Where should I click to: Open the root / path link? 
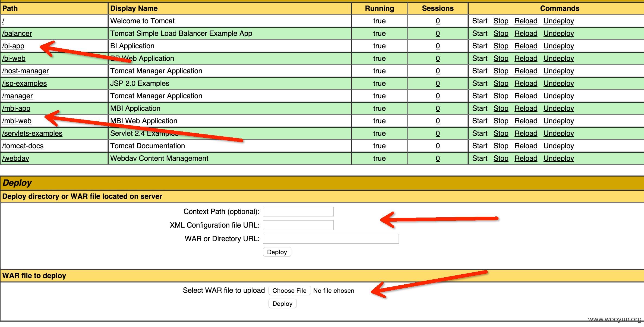[x=3, y=21]
